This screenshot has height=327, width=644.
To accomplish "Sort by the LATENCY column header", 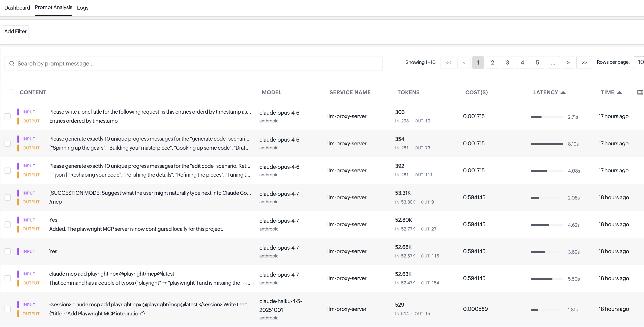I will (x=545, y=92).
